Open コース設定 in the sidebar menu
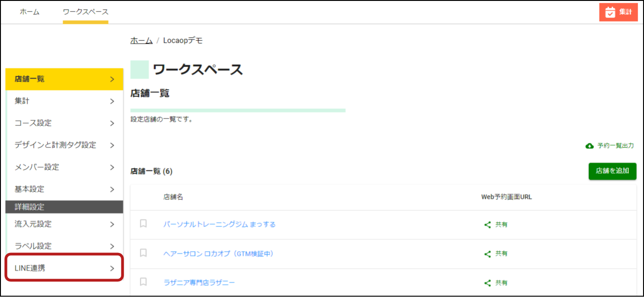The width and height of the screenshot is (644, 297). tap(64, 123)
